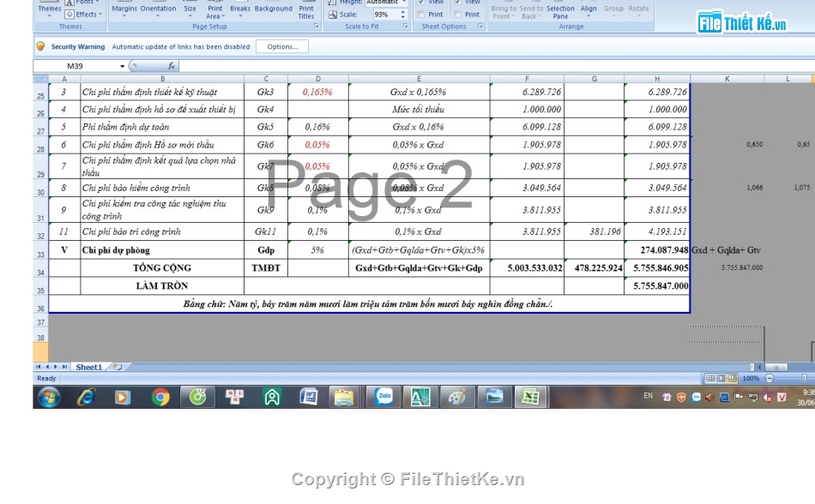815x504 pixels.
Task: Go to the next sheet tab arrow
Action: tap(56, 367)
